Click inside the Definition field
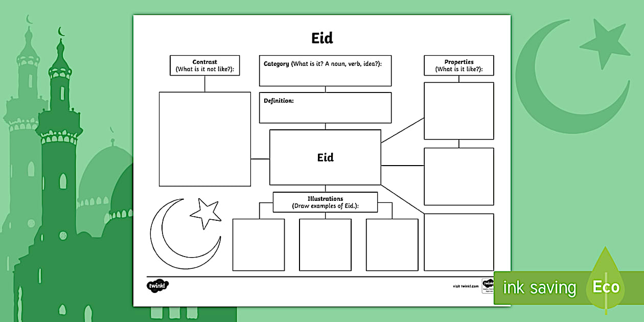 [325, 107]
